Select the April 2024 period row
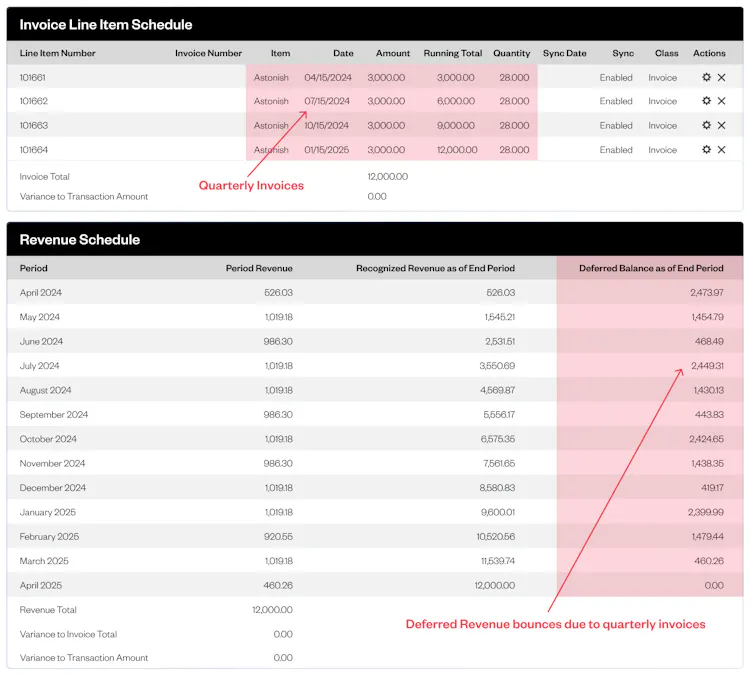750x678 pixels. [375, 292]
